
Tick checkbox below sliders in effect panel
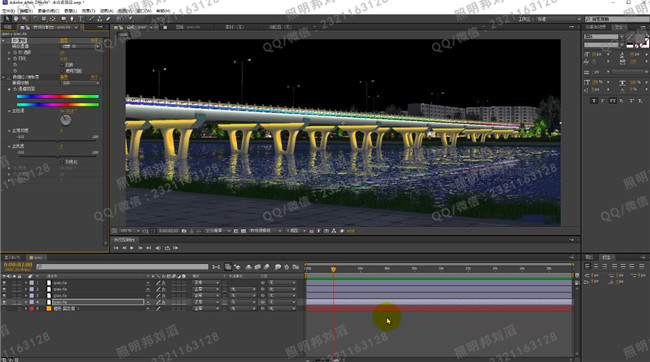63,162
